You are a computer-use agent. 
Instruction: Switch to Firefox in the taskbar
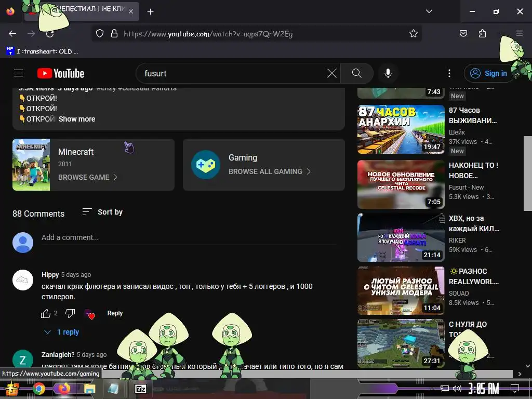pyautogui.click(x=64, y=389)
